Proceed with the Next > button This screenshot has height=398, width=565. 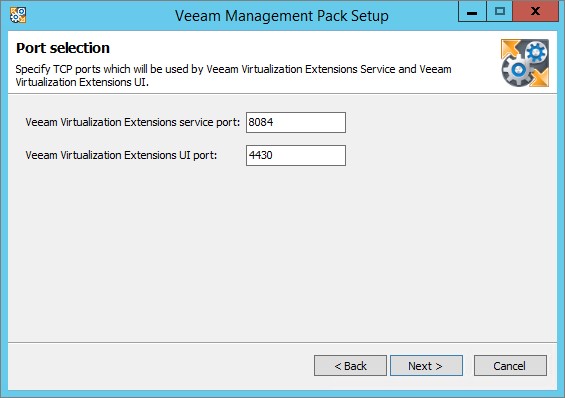[426, 366]
